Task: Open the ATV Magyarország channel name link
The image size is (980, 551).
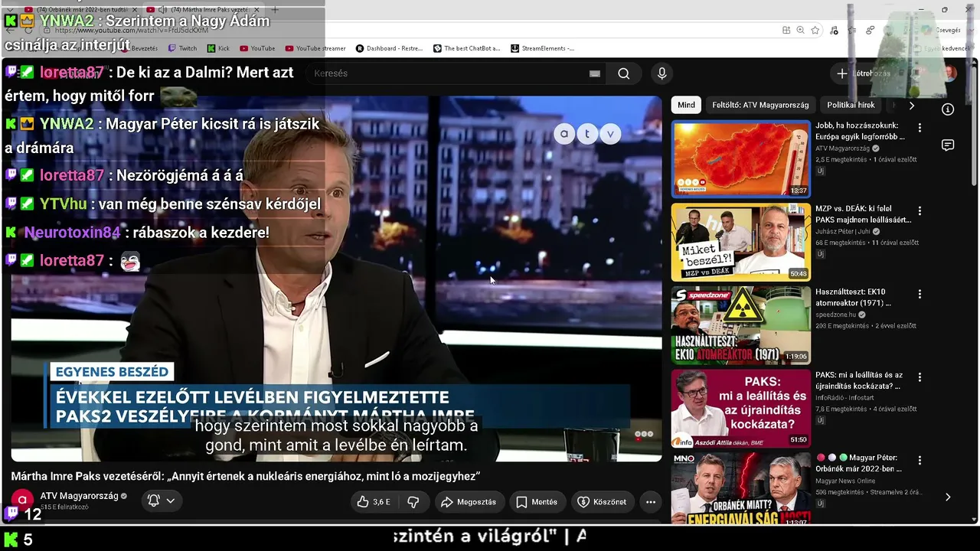Action: [79, 496]
